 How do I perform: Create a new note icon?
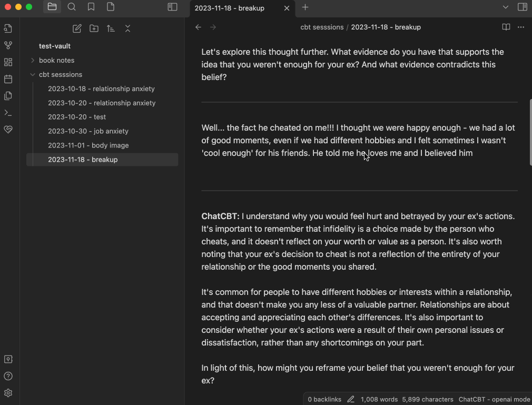coord(77,28)
